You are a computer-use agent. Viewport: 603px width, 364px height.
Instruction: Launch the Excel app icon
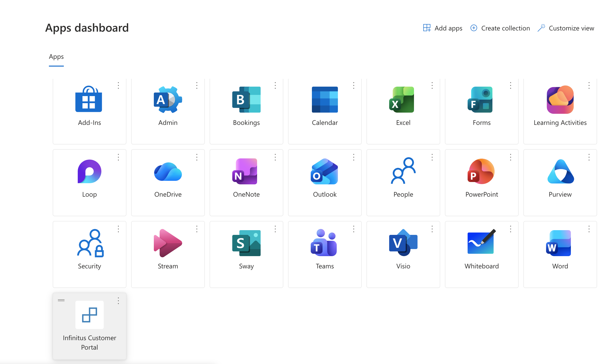point(402,99)
